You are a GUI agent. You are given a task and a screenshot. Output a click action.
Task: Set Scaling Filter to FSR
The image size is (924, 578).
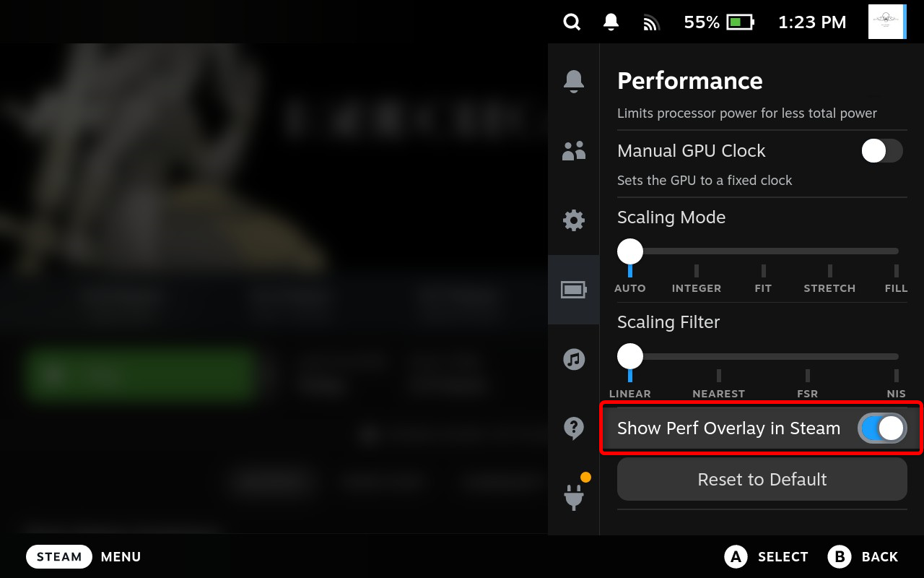click(807, 376)
